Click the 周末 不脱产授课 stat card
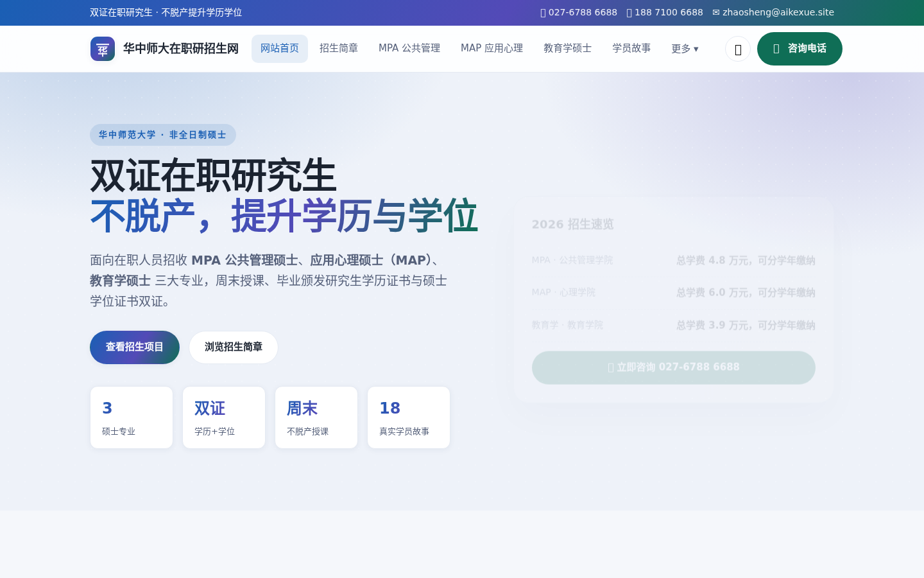The width and height of the screenshot is (924, 578). pos(316,417)
